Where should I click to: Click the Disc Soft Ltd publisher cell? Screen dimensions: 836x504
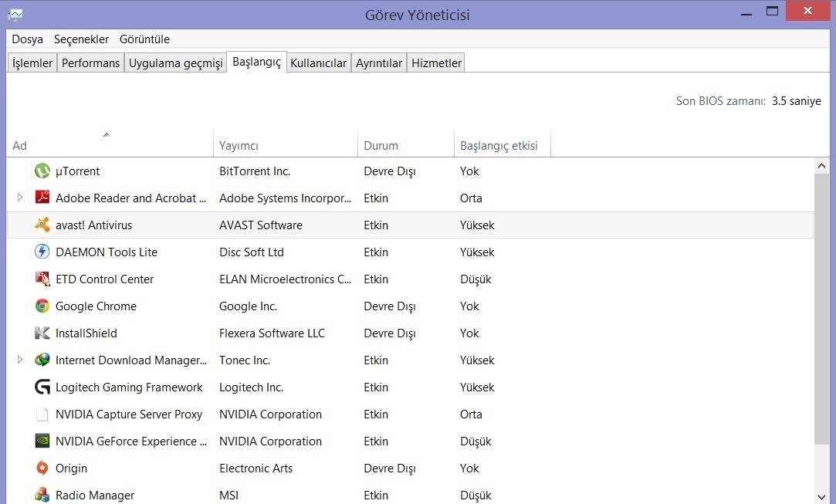(251, 252)
